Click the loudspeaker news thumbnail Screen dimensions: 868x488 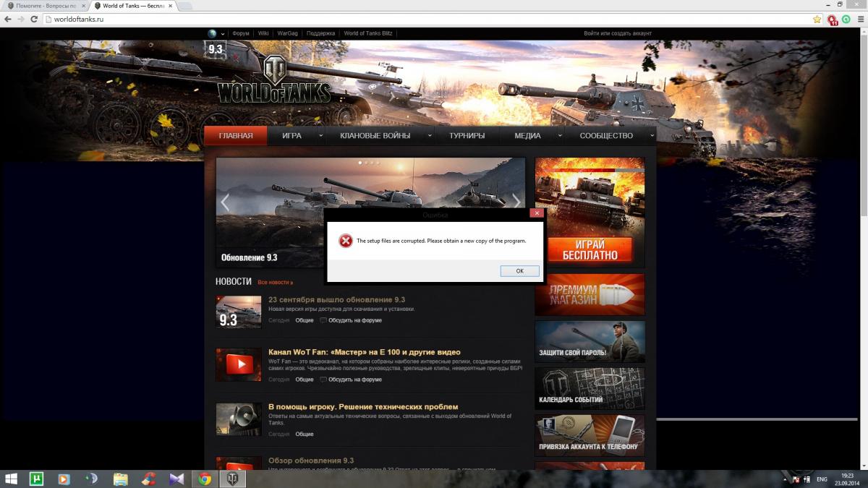[x=238, y=419]
